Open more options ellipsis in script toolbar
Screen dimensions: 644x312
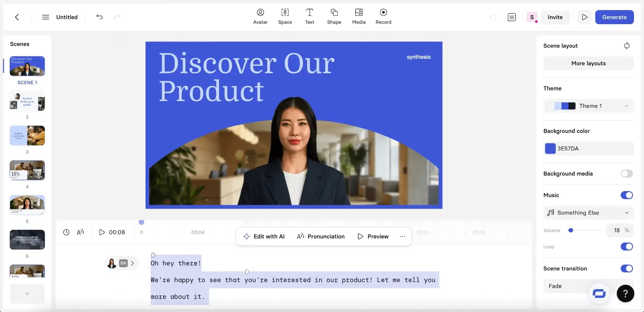[402, 236]
